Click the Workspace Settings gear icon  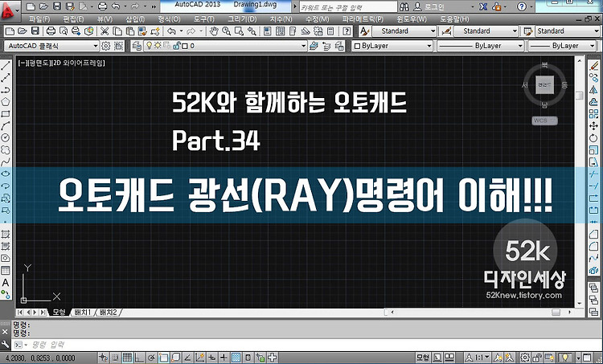[x=105, y=46]
